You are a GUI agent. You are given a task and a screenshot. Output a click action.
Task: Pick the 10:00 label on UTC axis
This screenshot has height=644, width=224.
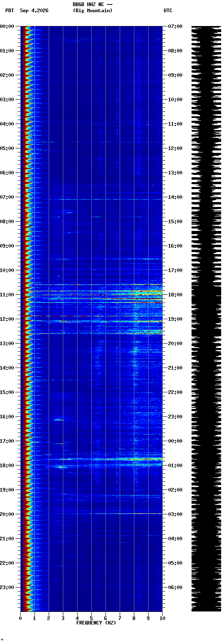pos(175,100)
